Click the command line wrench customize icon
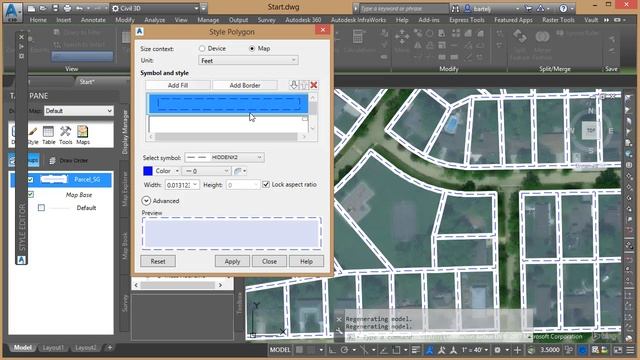The image size is (640, 360). pyautogui.click(x=339, y=331)
